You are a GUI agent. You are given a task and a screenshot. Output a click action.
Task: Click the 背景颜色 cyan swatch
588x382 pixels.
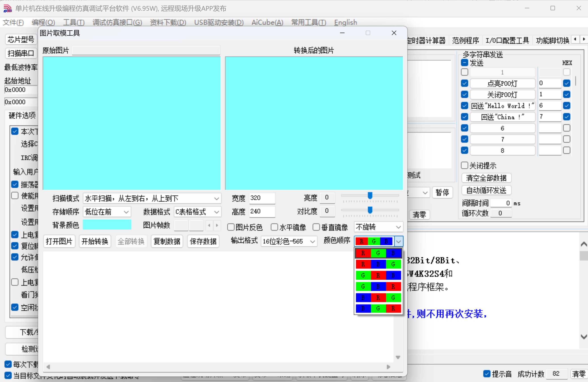tap(107, 225)
